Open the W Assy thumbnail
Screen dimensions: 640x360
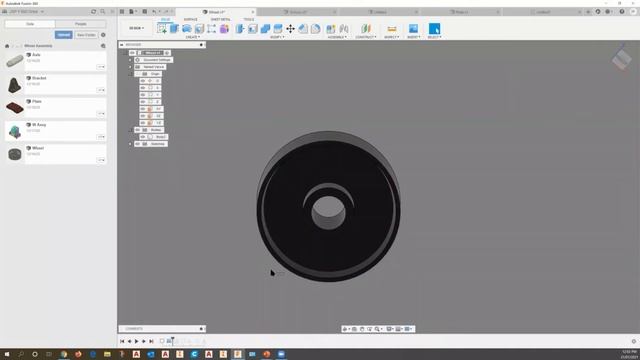click(15, 131)
